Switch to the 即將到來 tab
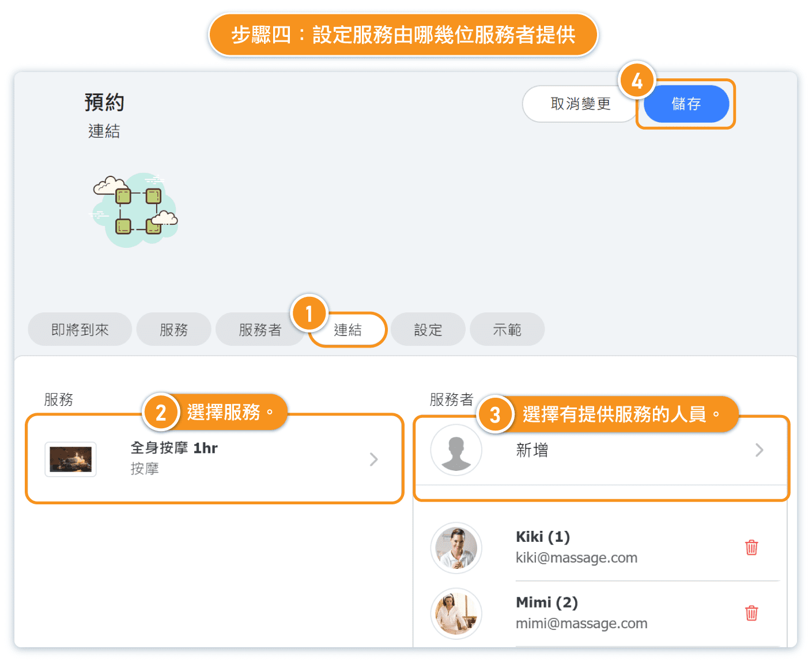812x664 pixels. tap(80, 330)
